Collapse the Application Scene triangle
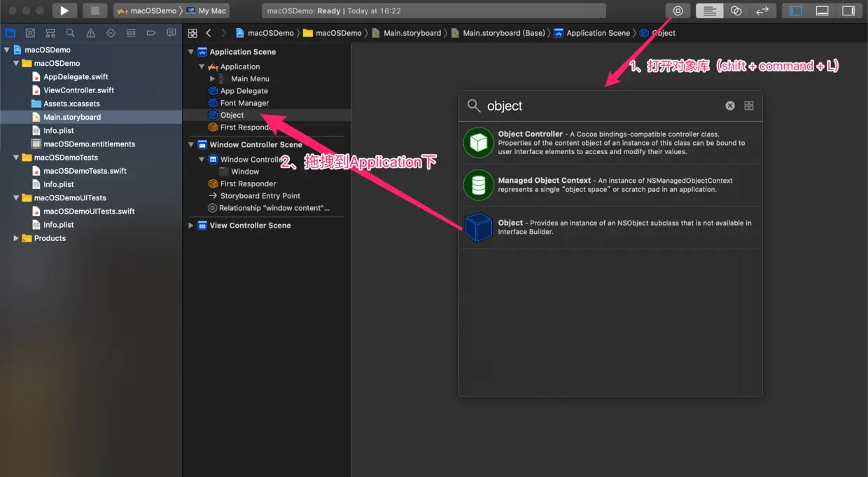Image resolution: width=868 pixels, height=477 pixels. (x=191, y=52)
